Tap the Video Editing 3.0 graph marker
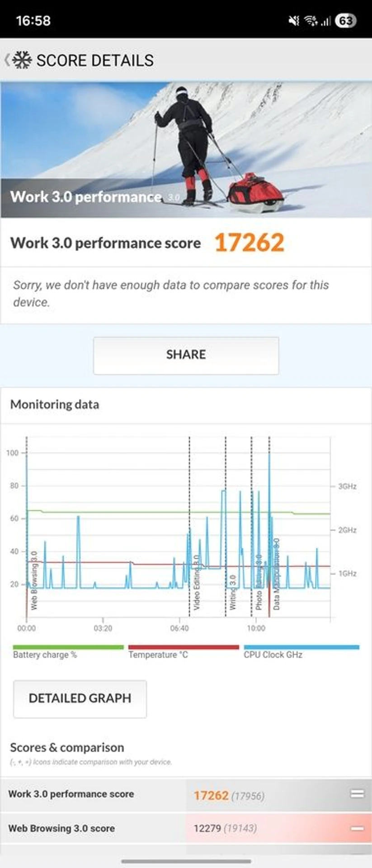This screenshot has width=372, height=868. click(196, 582)
